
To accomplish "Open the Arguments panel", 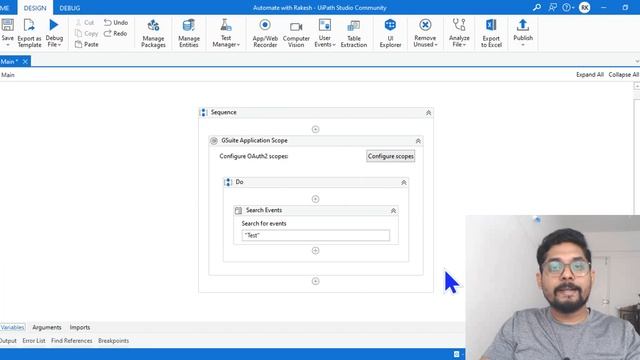I will [x=47, y=327].
